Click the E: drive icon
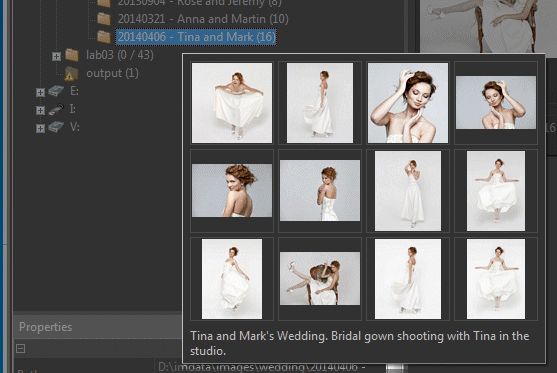This screenshot has height=373, width=557. (x=56, y=91)
